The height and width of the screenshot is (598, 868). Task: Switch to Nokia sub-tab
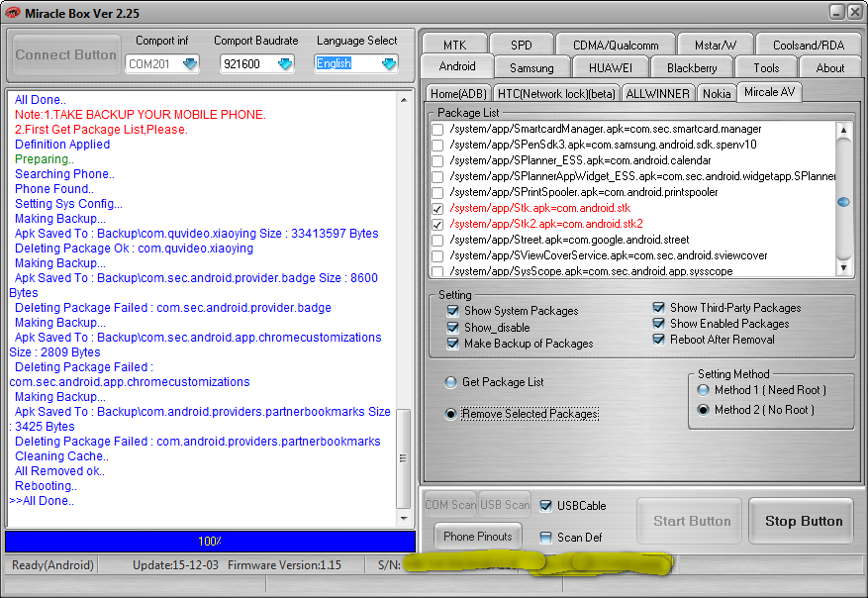coord(717,94)
